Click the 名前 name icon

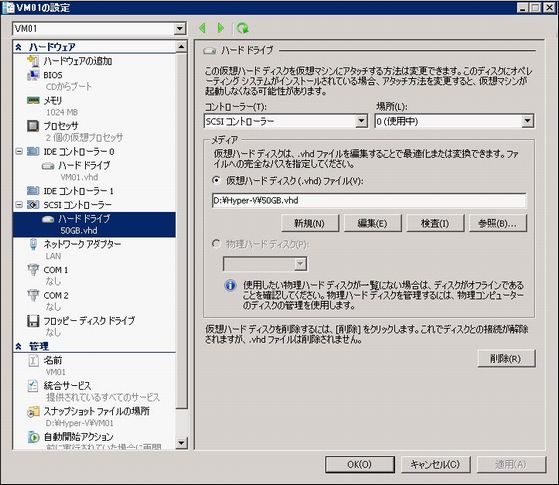(33, 361)
